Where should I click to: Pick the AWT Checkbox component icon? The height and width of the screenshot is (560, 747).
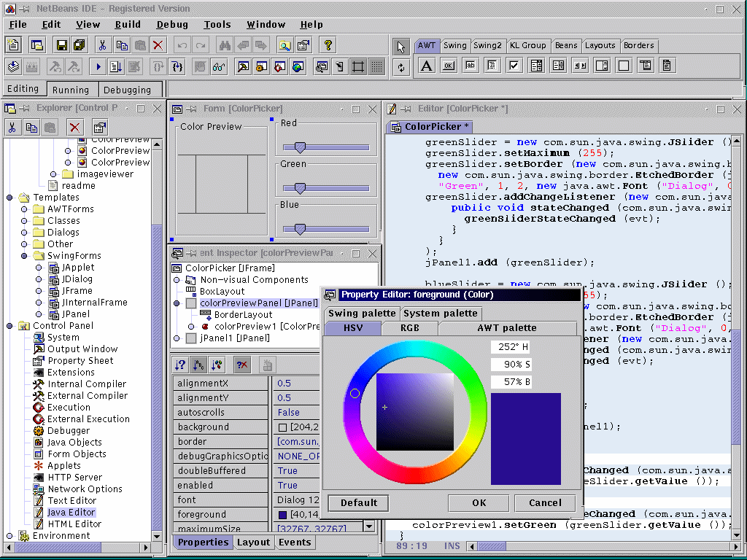514,66
